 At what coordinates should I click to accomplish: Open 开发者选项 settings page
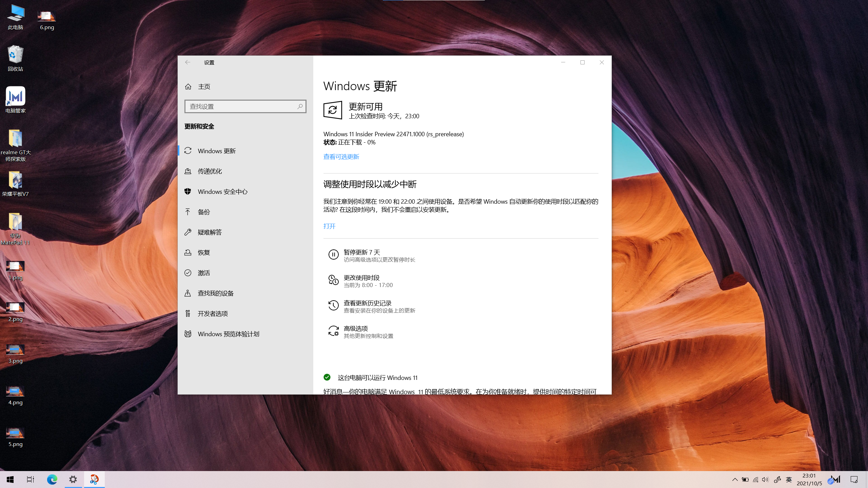click(245, 313)
